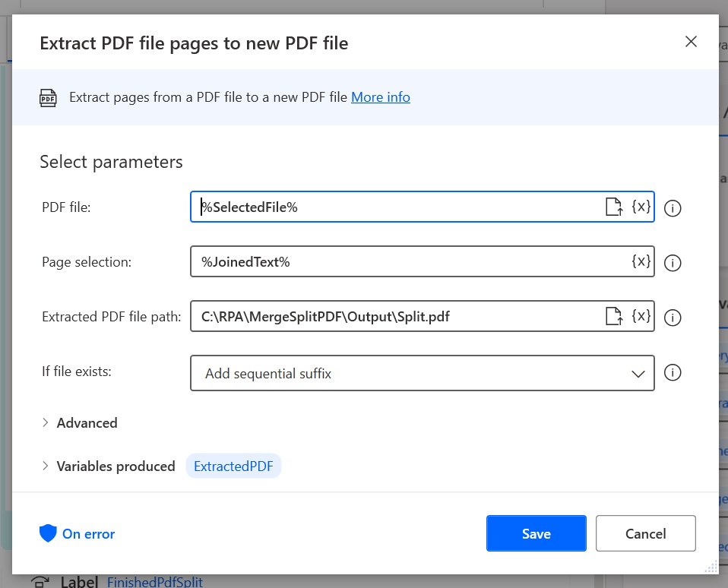Browse for the Extracted PDF file path

(613, 317)
